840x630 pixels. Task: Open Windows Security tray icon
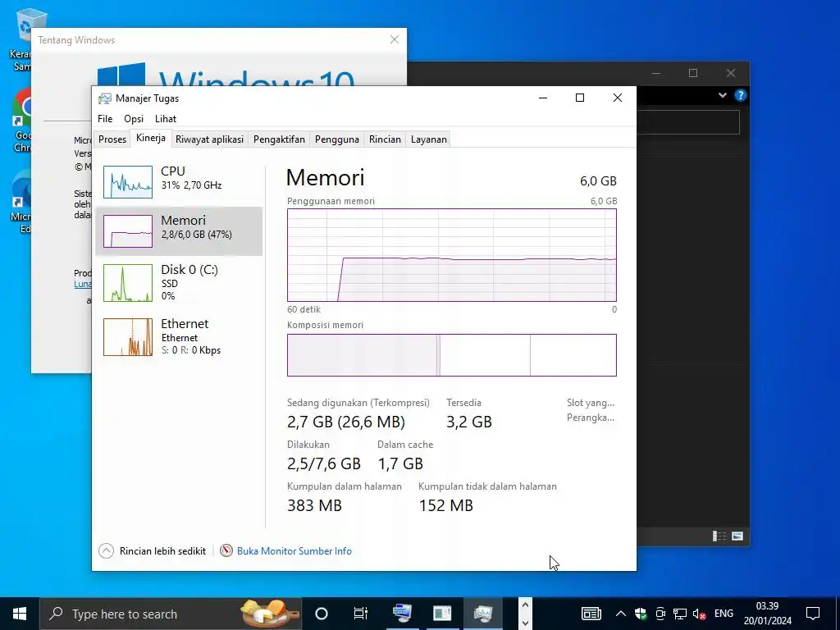click(640, 614)
